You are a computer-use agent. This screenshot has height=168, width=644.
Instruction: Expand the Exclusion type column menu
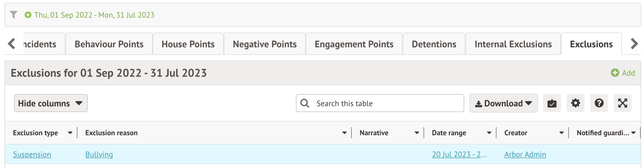click(70, 133)
